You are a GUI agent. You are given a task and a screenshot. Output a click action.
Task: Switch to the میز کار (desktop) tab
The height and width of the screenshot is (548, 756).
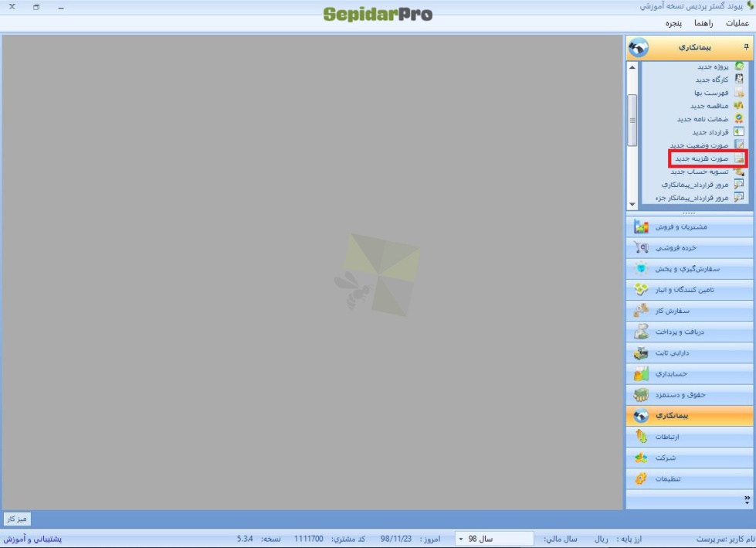click(17, 519)
